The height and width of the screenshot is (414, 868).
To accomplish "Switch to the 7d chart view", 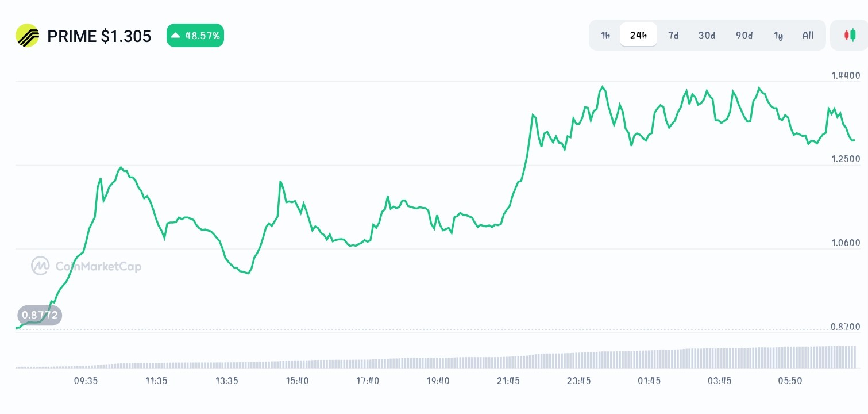I will click(673, 35).
